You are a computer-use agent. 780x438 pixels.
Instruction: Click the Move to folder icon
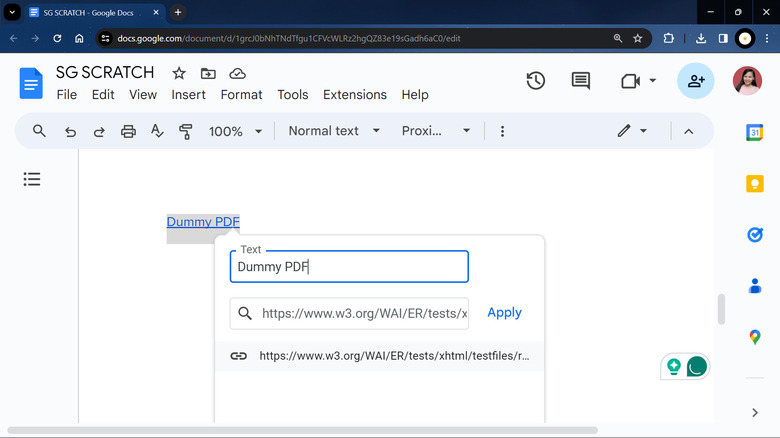[208, 74]
